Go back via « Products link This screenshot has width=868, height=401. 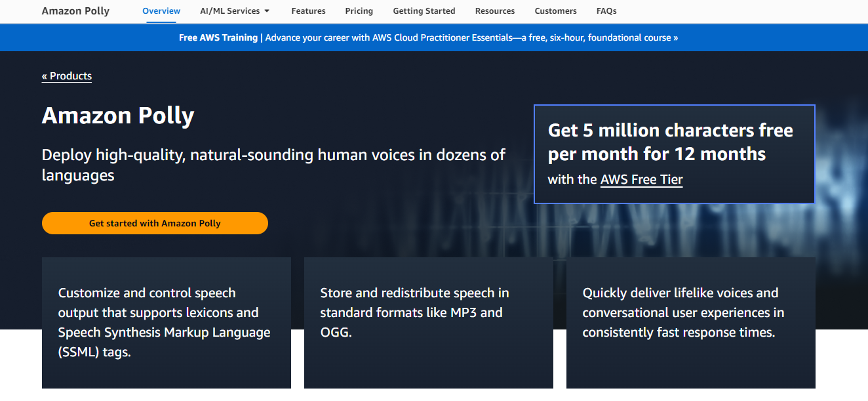coord(67,76)
